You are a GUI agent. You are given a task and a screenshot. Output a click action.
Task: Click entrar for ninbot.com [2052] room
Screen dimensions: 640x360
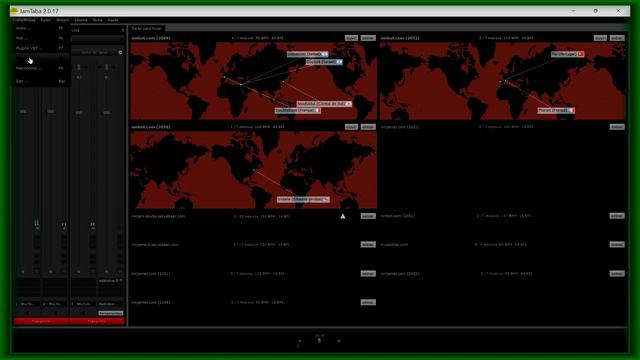[x=617, y=38]
